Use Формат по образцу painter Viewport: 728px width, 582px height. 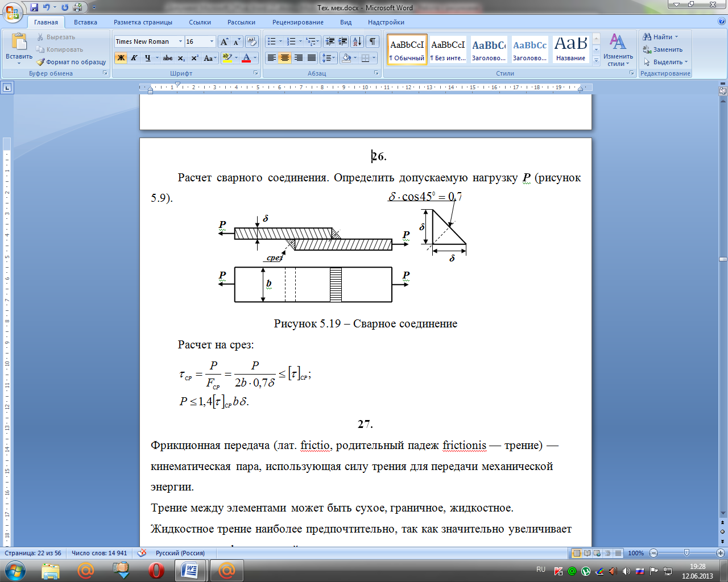point(71,62)
